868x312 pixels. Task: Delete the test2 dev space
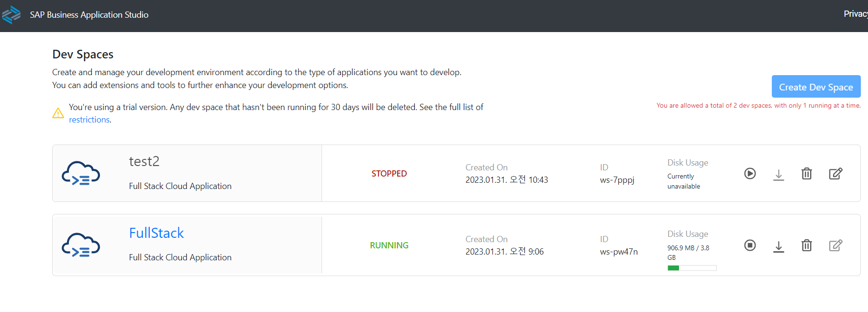pos(807,174)
